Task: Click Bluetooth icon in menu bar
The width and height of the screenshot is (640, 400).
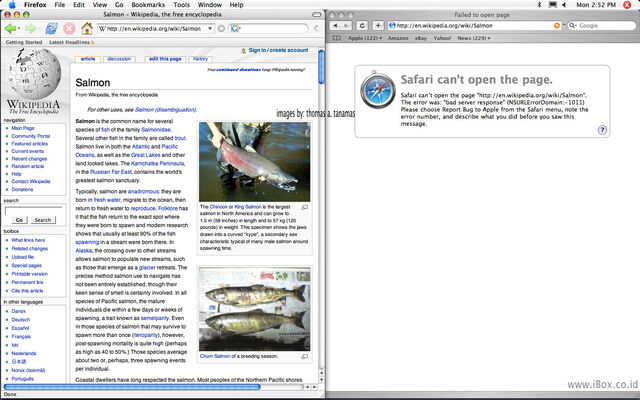Action: pyautogui.click(x=539, y=4)
